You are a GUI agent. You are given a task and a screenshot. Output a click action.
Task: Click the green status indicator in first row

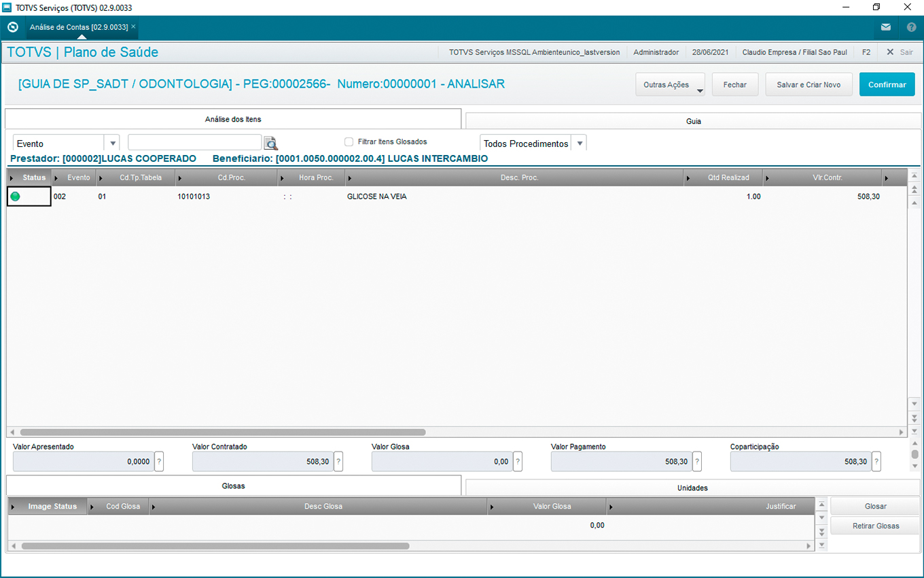click(x=16, y=197)
